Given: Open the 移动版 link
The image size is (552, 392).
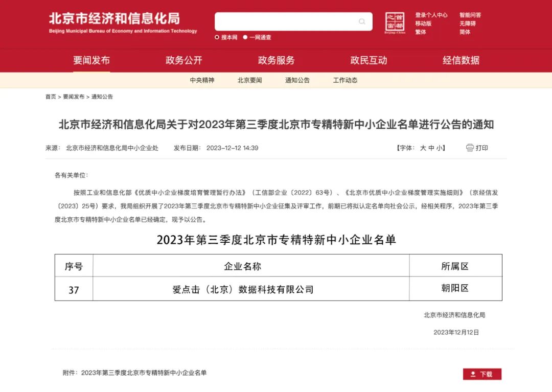Looking at the screenshot, I should 423,24.
